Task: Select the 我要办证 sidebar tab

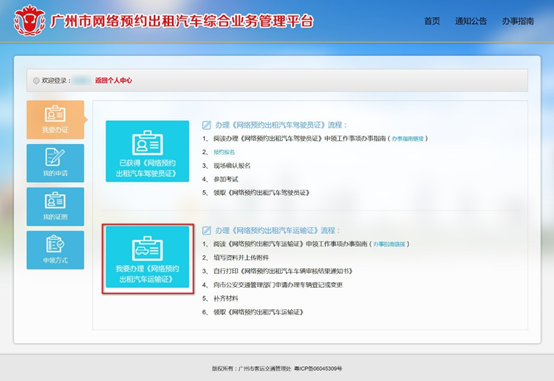Action: [55, 119]
